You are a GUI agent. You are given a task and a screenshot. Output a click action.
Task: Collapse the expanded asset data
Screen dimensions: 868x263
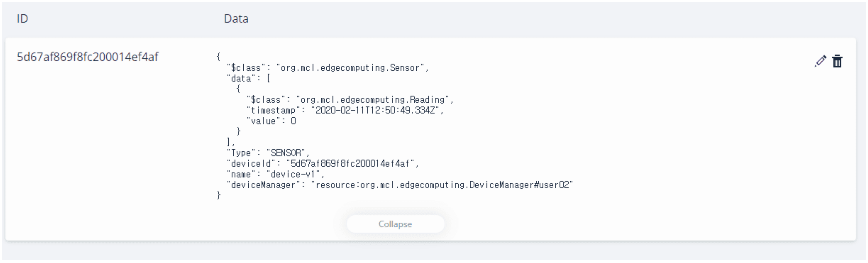[x=395, y=224]
